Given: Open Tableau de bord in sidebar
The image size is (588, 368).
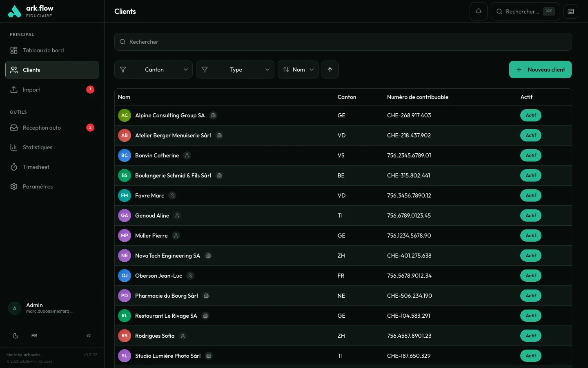Looking at the screenshot, I should [52, 50].
